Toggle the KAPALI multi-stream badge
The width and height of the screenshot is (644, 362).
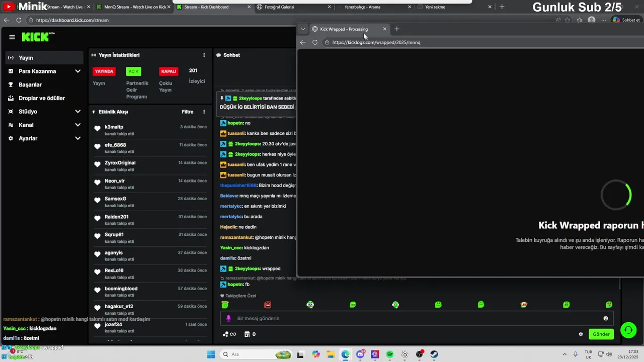[x=169, y=71]
